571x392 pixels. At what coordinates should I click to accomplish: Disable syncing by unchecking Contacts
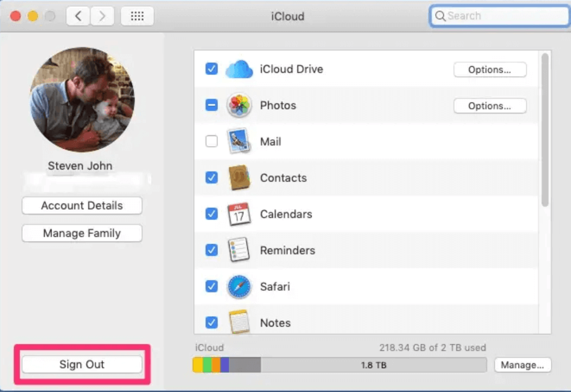click(x=211, y=177)
